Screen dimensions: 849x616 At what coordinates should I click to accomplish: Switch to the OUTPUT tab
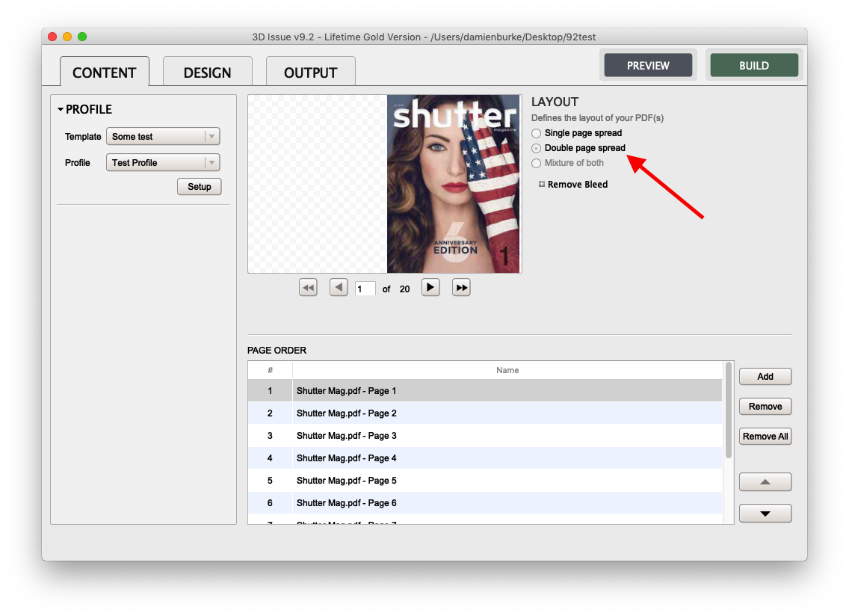310,73
